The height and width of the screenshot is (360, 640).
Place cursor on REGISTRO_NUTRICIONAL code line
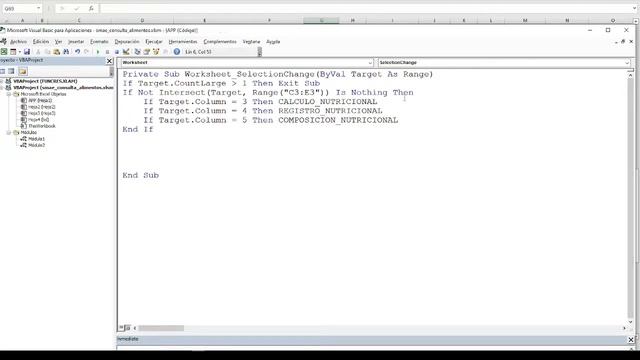pos(263,111)
